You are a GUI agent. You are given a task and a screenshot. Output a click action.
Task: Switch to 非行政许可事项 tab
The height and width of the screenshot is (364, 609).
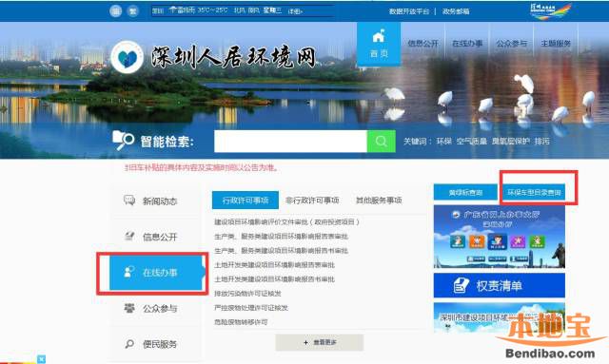(312, 201)
